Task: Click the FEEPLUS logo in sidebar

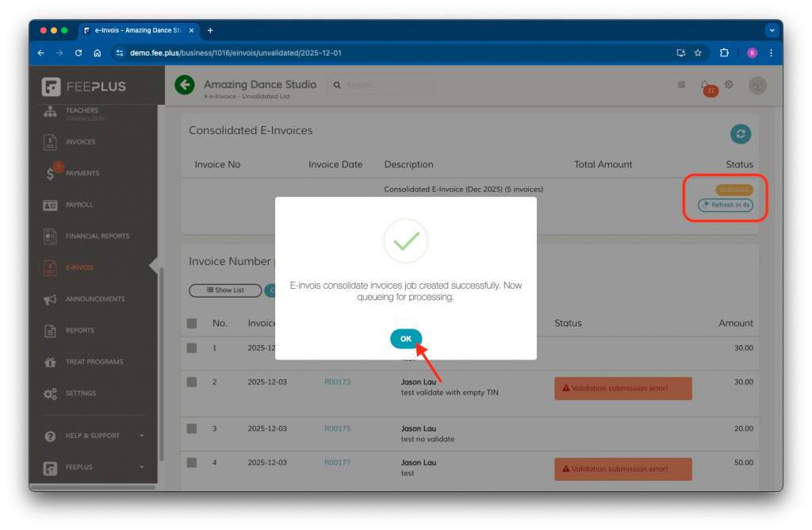Action: [x=85, y=86]
